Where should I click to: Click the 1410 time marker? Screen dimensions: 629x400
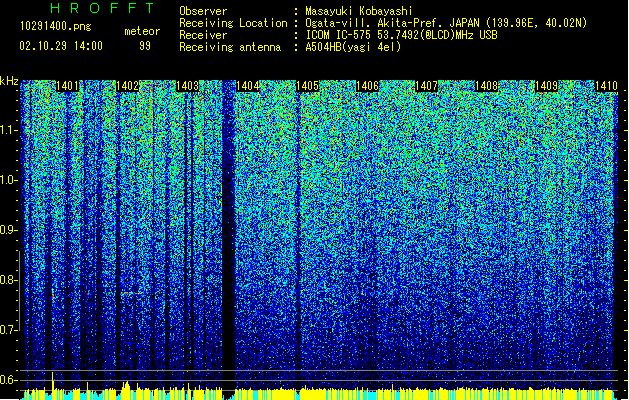point(606,86)
